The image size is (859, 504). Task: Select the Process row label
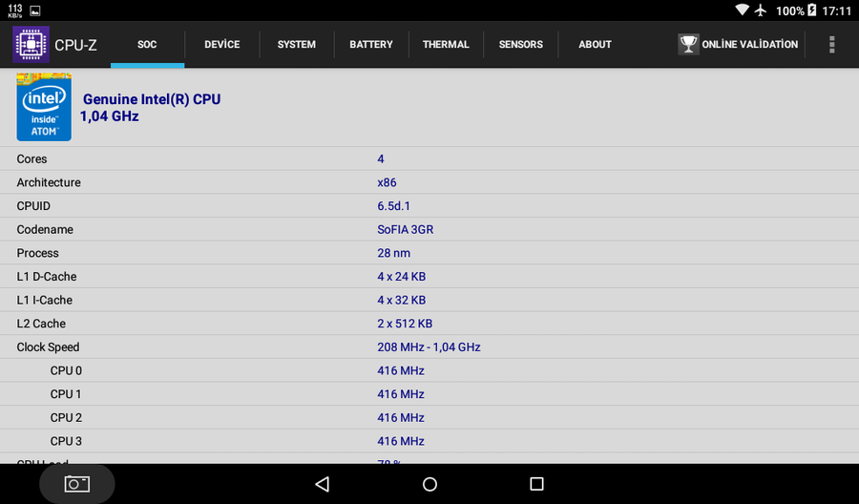(38, 253)
